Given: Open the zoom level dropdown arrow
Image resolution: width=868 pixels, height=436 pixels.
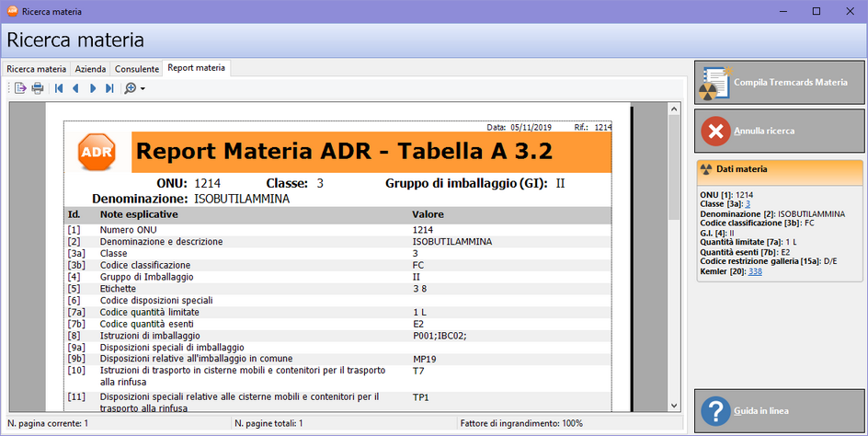Looking at the screenshot, I should (x=143, y=89).
